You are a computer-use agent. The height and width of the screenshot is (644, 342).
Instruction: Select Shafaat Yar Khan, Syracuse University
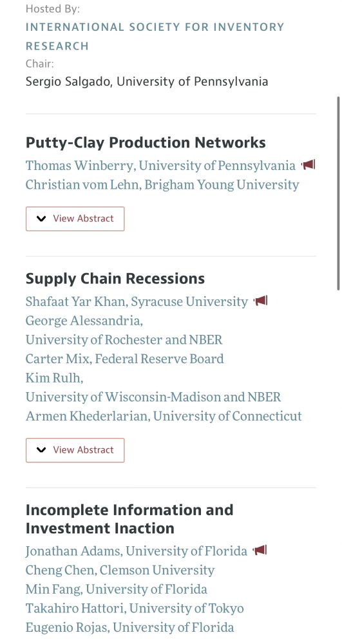[137, 301]
